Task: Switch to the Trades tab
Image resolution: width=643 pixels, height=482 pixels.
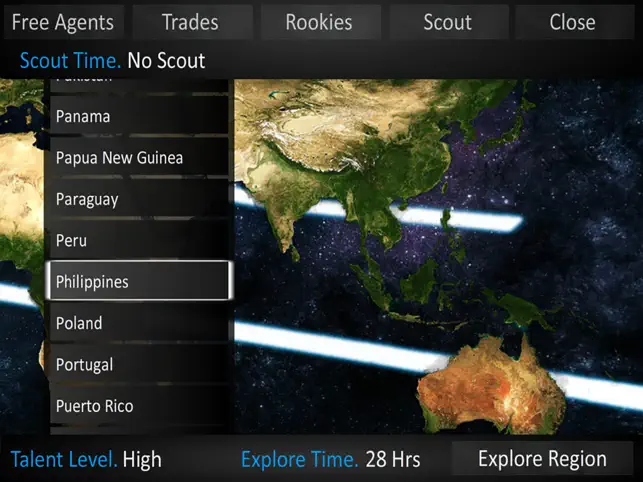Action: pos(192,22)
